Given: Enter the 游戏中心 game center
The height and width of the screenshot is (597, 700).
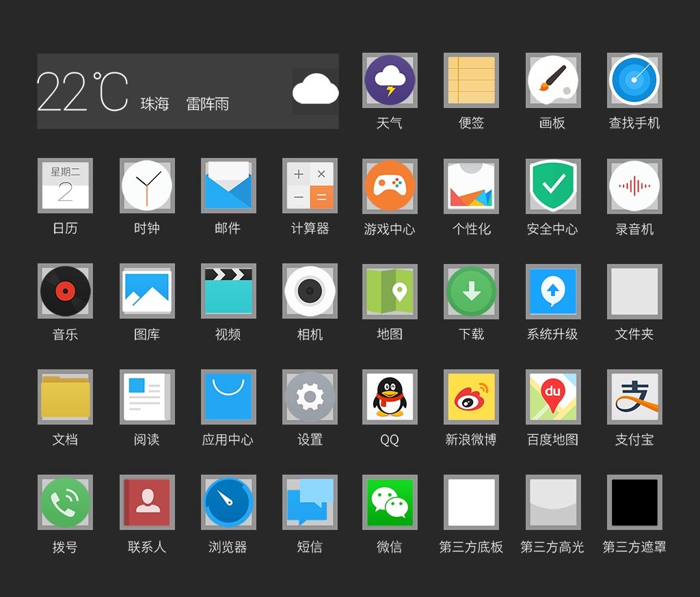Looking at the screenshot, I should point(389,185).
